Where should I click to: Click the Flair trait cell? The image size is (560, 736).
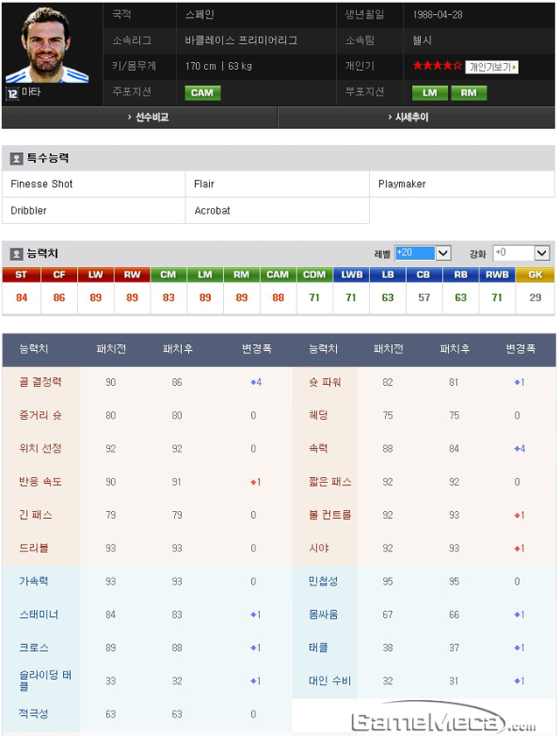pos(277,184)
